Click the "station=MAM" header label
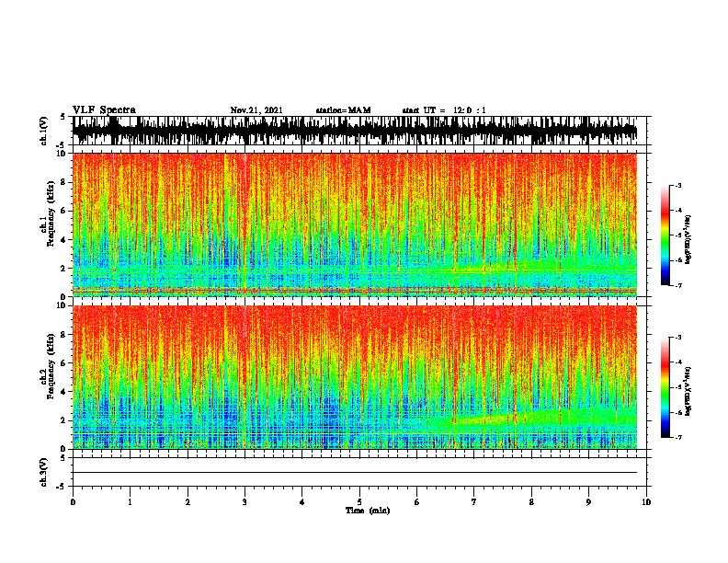 click(x=344, y=110)
